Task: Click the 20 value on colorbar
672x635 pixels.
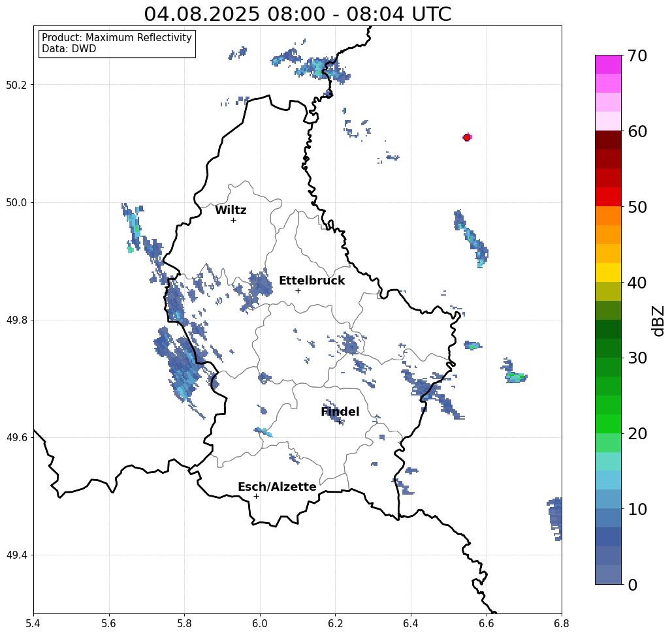Action: pos(637,434)
